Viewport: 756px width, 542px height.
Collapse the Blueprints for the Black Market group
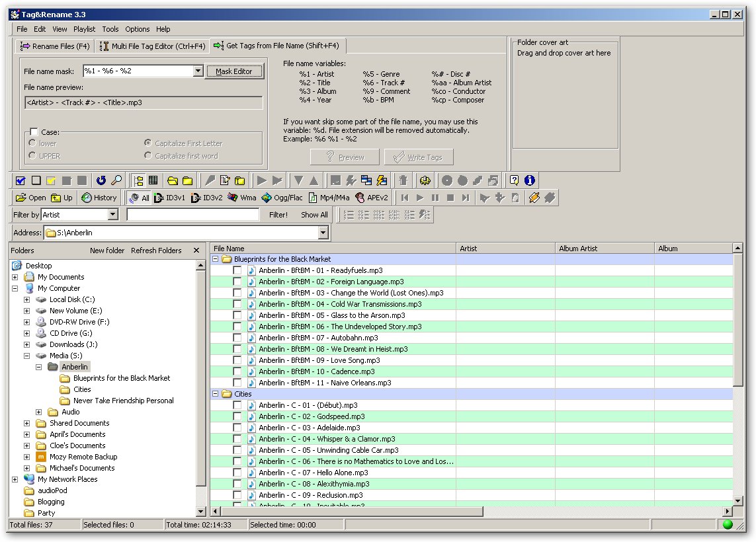click(216, 259)
